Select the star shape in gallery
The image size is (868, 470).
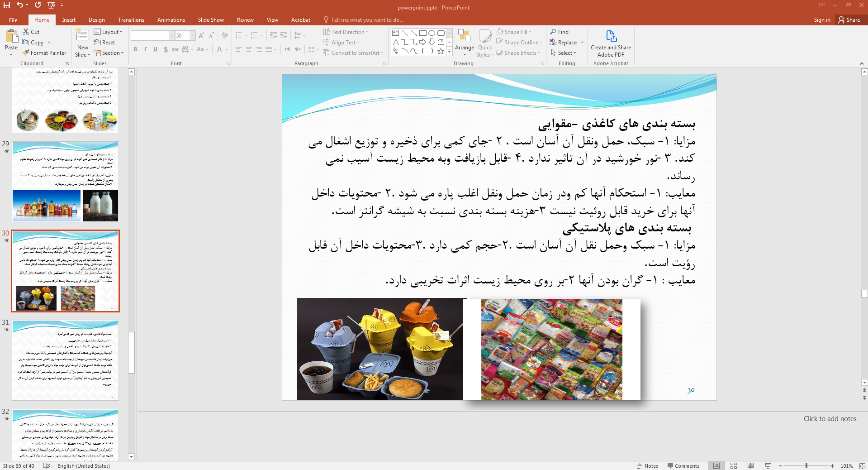pos(441,51)
